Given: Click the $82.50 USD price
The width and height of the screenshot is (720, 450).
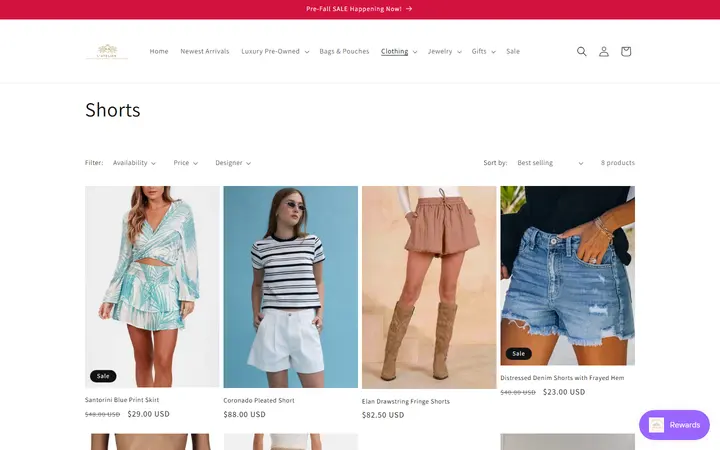Looking at the screenshot, I should 383,415.
